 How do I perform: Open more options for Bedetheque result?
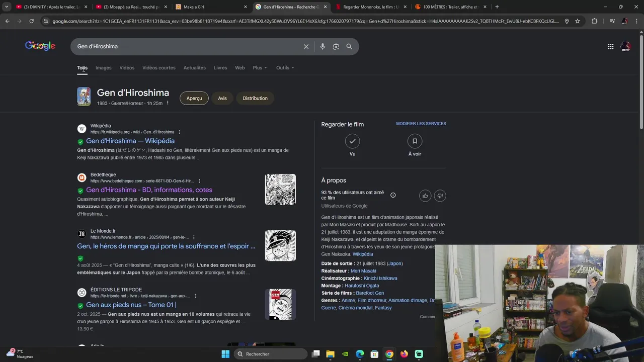199,181
